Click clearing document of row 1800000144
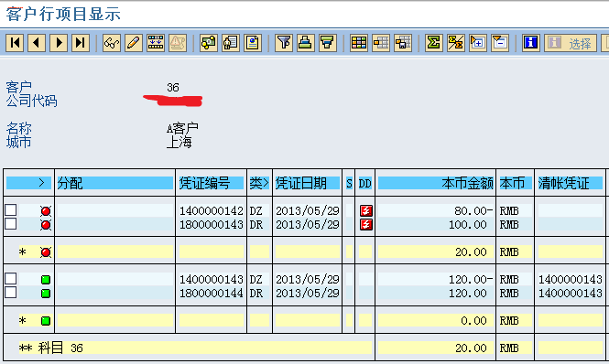This screenshot has height=364, width=609. [571, 293]
